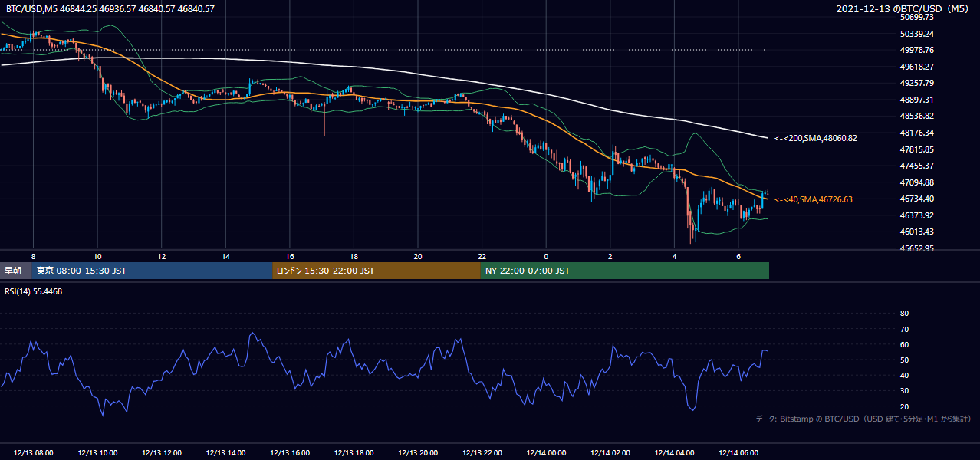This screenshot has width=980, height=460.
Task: Click price axis value 48176.34
Action: pos(917,133)
